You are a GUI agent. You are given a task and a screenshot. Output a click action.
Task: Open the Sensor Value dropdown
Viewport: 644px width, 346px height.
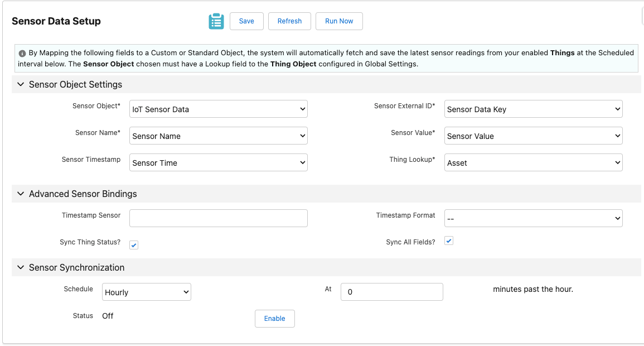[534, 136]
